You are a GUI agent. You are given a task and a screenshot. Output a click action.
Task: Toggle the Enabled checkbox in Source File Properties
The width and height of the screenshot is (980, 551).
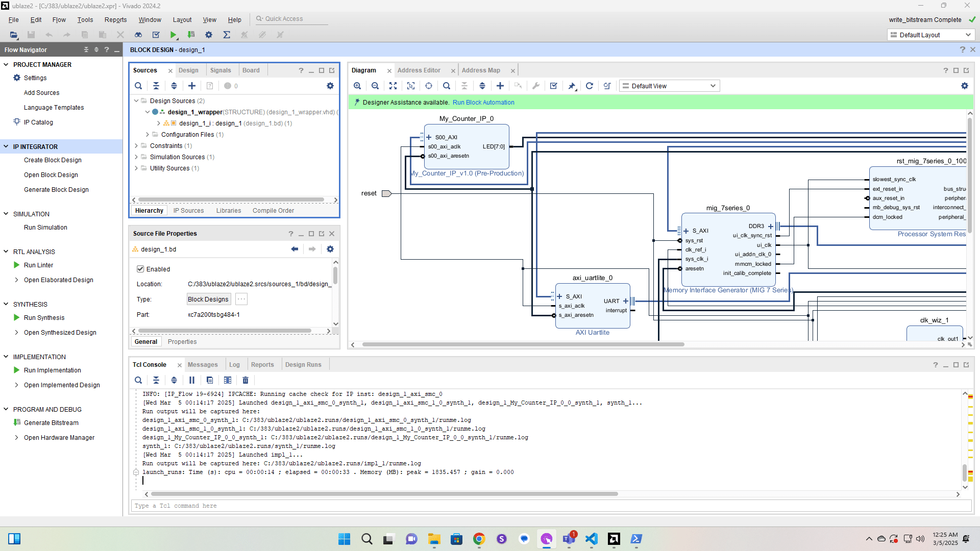(x=140, y=269)
